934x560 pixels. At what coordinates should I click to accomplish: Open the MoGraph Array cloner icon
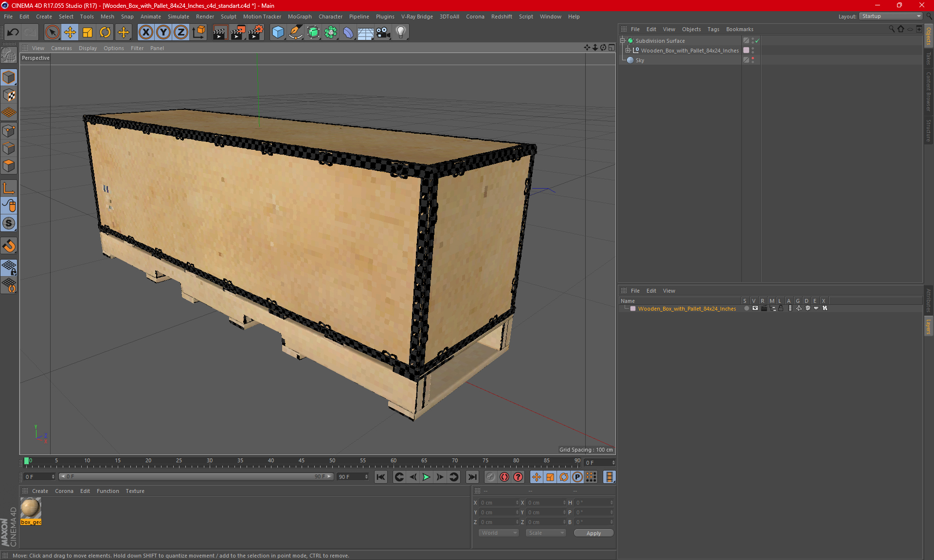point(331,32)
